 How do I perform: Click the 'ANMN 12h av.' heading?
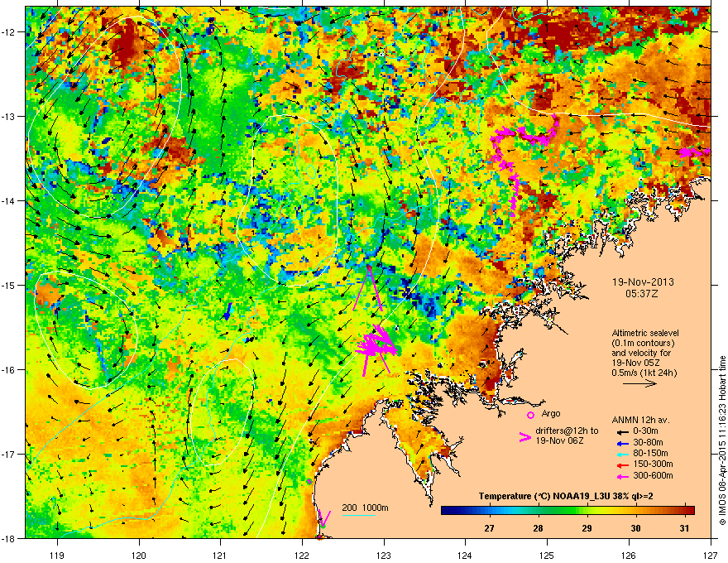640,420
